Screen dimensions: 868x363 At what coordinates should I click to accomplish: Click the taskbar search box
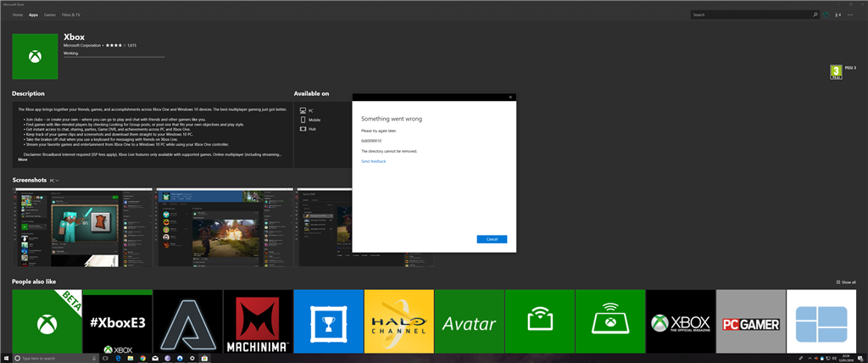tap(56, 358)
